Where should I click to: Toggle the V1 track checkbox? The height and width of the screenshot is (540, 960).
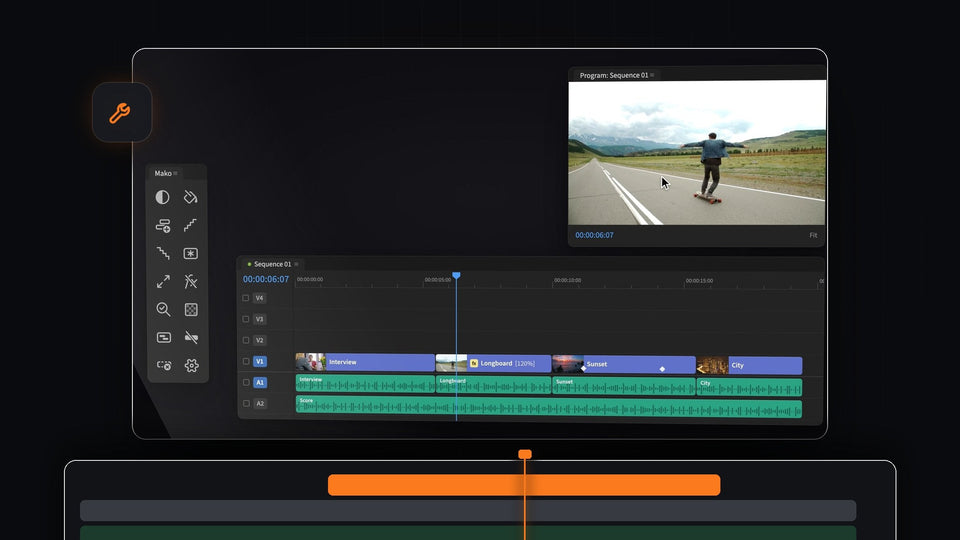246,361
